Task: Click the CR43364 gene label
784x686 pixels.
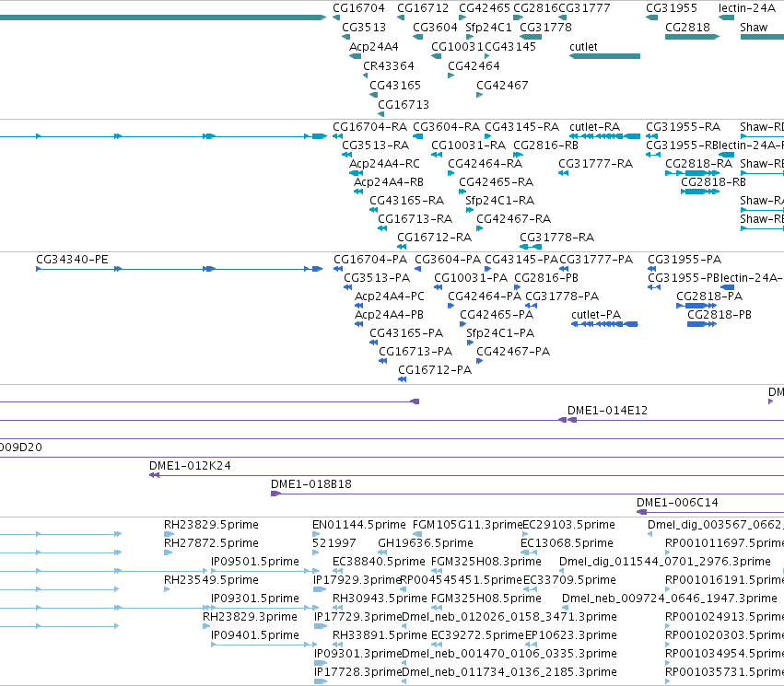Action: tap(389, 66)
